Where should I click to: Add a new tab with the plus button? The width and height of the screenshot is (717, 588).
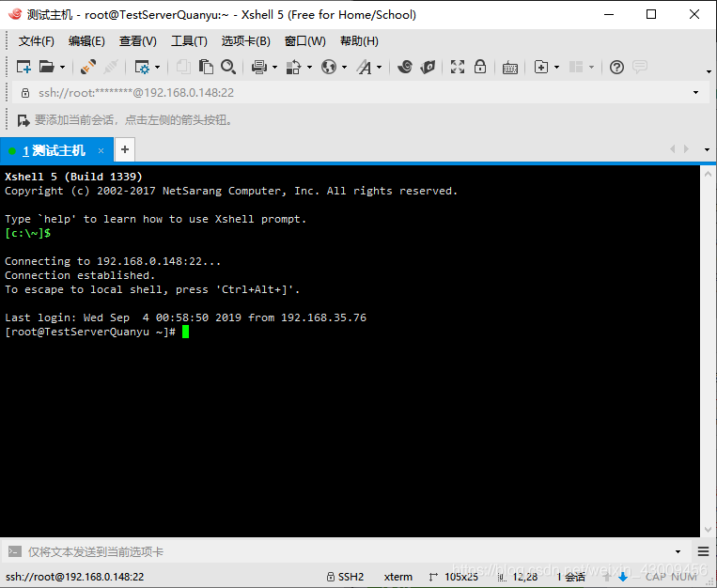(x=125, y=149)
